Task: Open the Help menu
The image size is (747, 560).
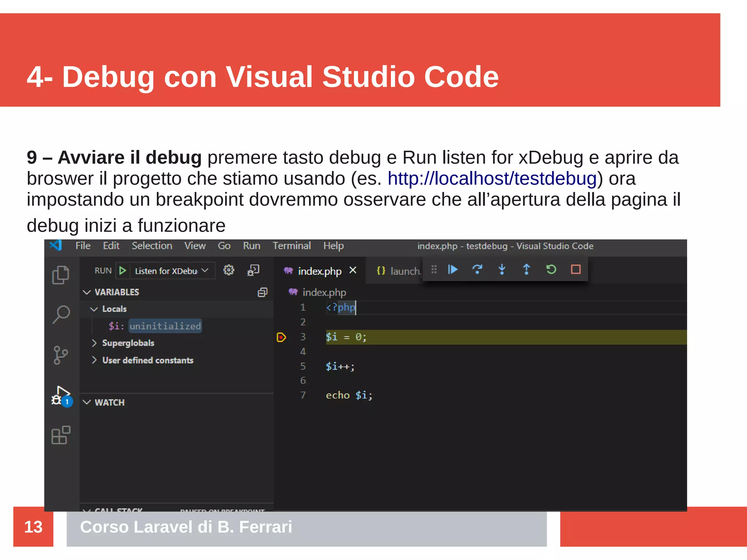Action: click(333, 246)
